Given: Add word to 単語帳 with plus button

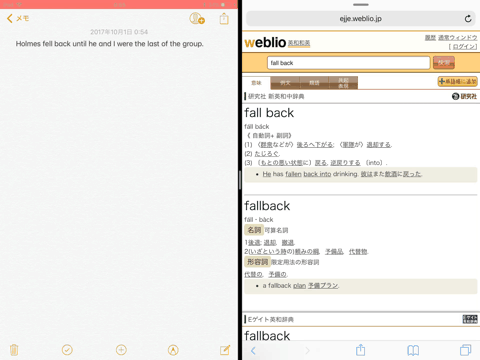Looking at the screenshot, I should [x=457, y=81].
